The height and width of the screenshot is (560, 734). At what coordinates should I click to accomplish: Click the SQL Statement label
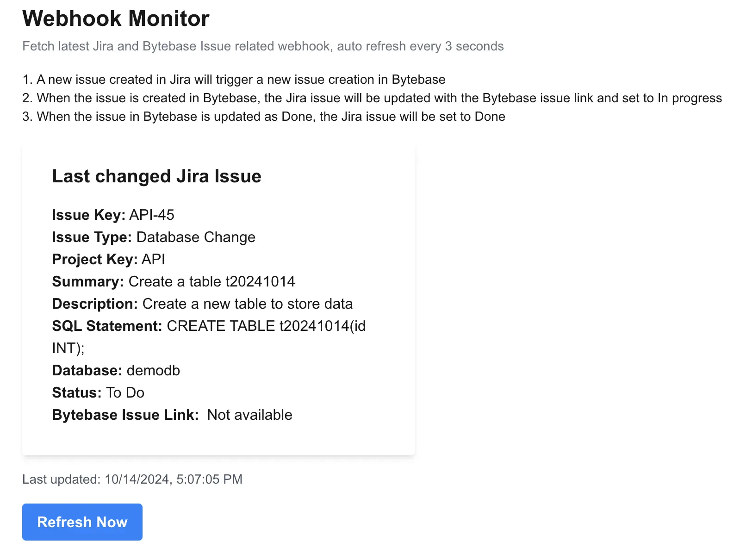107,326
